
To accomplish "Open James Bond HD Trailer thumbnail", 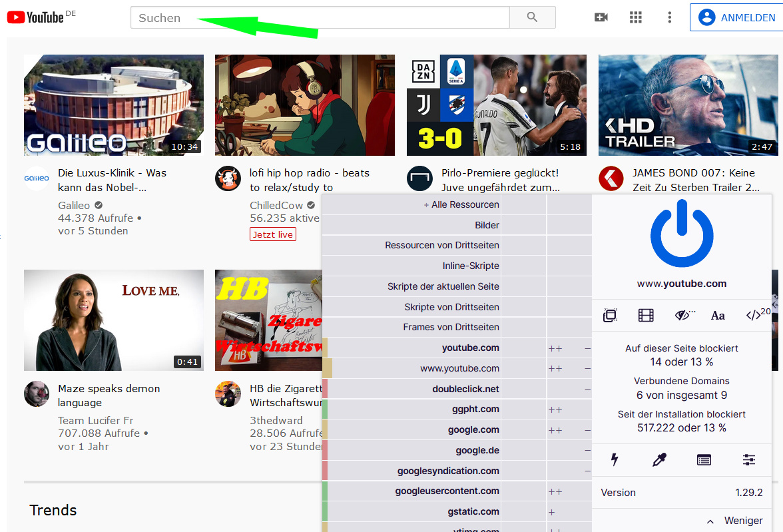I will pyautogui.click(x=688, y=105).
